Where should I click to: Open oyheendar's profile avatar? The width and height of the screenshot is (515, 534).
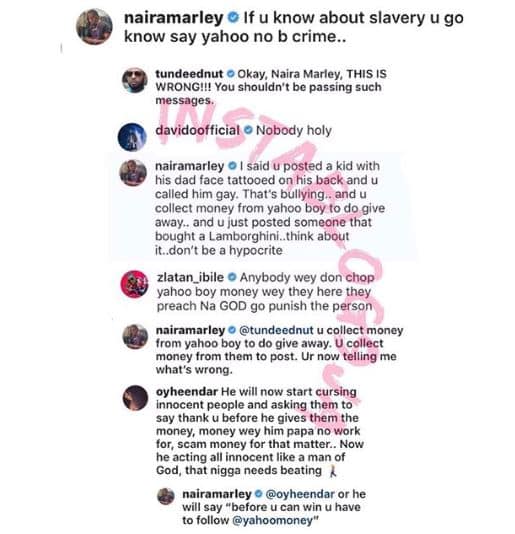click(135, 398)
